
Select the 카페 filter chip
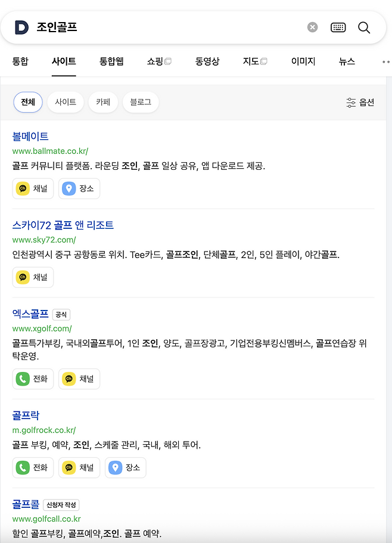point(103,102)
